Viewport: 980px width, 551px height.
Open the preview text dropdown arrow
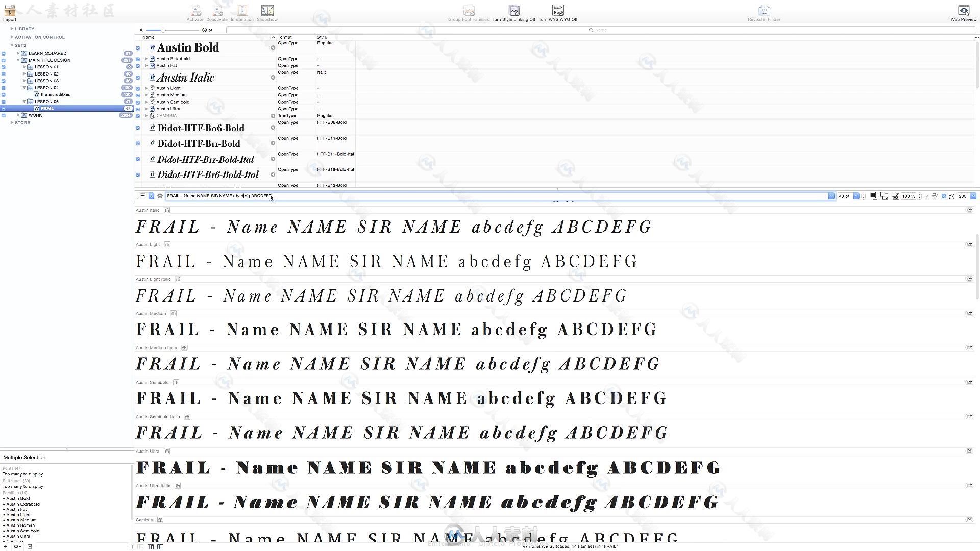coord(831,196)
